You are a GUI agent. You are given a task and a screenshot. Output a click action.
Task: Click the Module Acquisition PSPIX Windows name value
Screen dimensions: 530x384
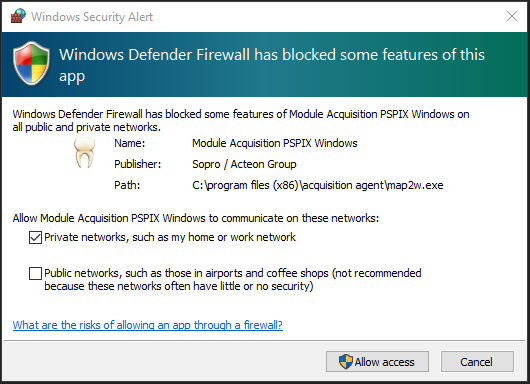click(274, 143)
